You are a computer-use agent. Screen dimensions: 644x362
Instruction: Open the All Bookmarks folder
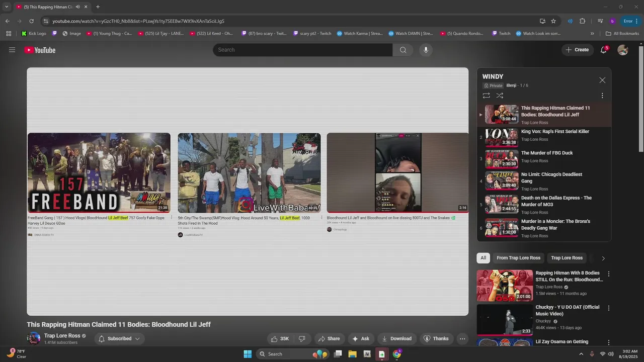tap(622, 34)
